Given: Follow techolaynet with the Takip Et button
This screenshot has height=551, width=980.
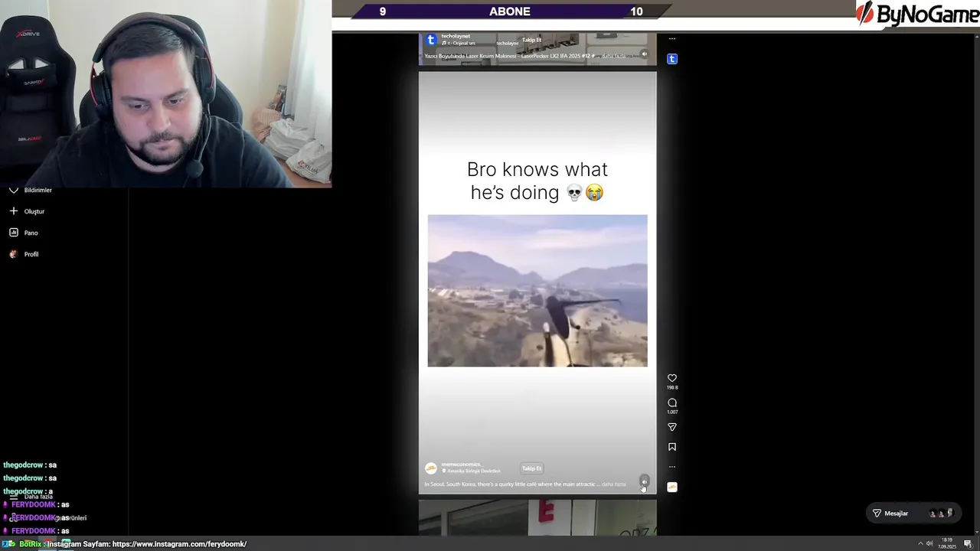Looking at the screenshot, I should tap(531, 40).
